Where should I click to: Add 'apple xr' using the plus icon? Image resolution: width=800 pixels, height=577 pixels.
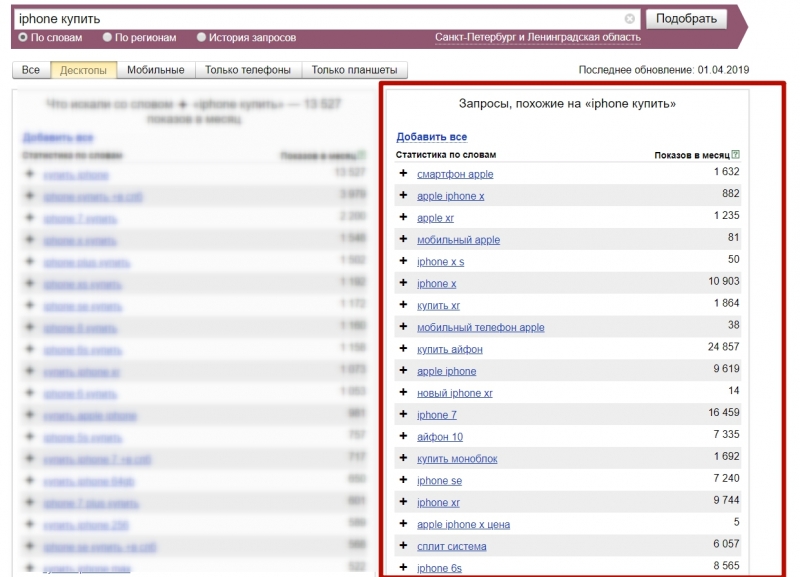point(404,217)
